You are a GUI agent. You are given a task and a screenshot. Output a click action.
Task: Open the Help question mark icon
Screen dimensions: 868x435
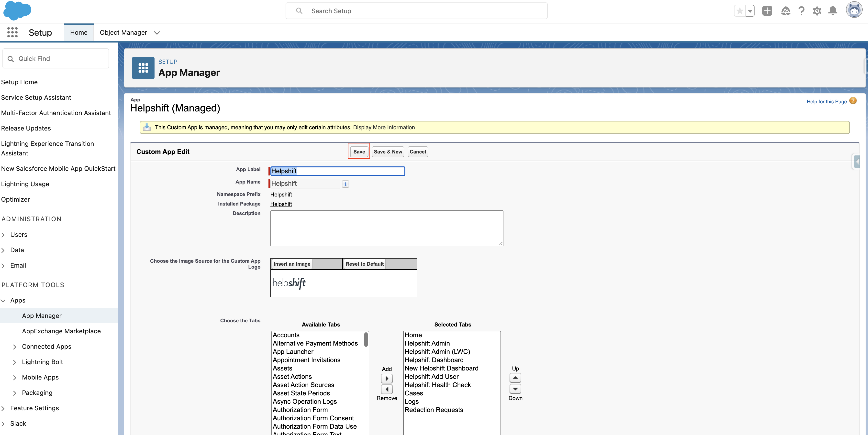801,11
